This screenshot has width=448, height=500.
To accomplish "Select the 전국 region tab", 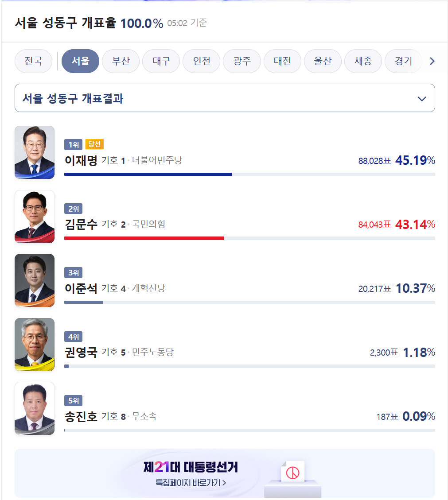I will tap(33, 61).
